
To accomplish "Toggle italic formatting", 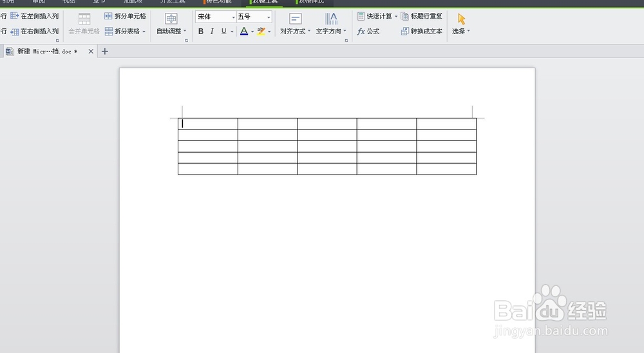I will (x=212, y=31).
